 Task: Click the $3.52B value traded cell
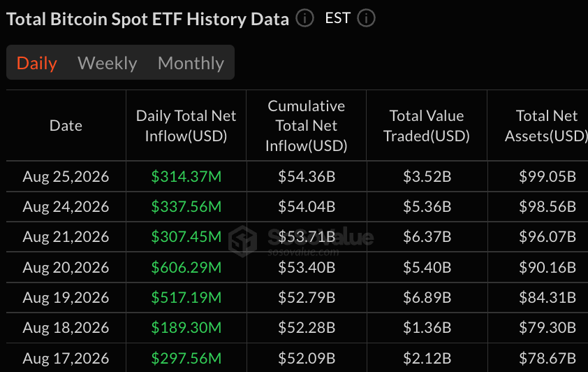click(x=427, y=176)
